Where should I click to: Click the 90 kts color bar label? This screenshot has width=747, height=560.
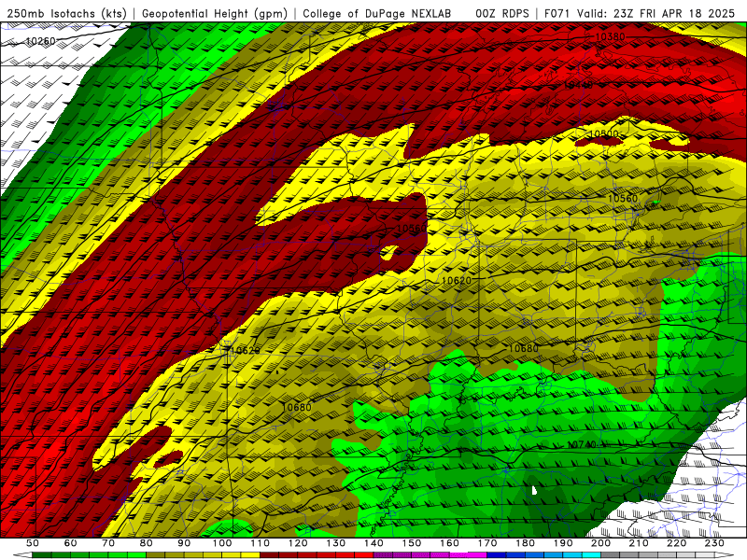pyautogui.click(x=184, y=543)
